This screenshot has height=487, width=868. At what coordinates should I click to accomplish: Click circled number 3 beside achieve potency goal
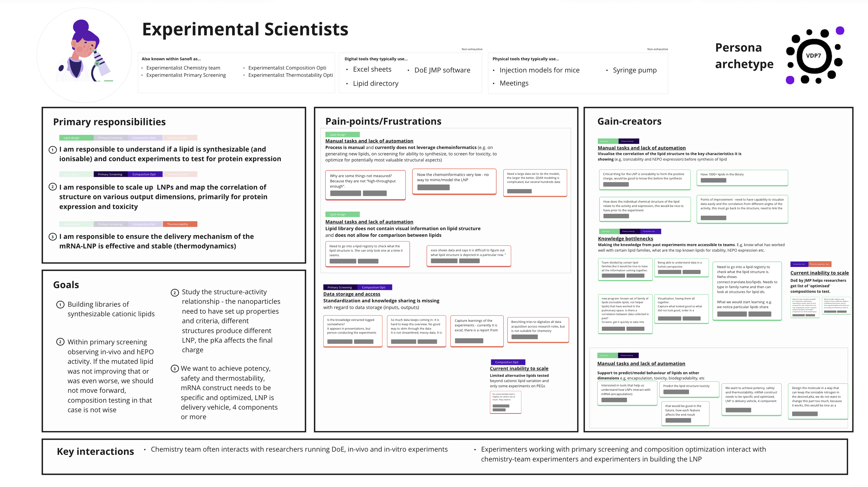click(x=174, y=369)
